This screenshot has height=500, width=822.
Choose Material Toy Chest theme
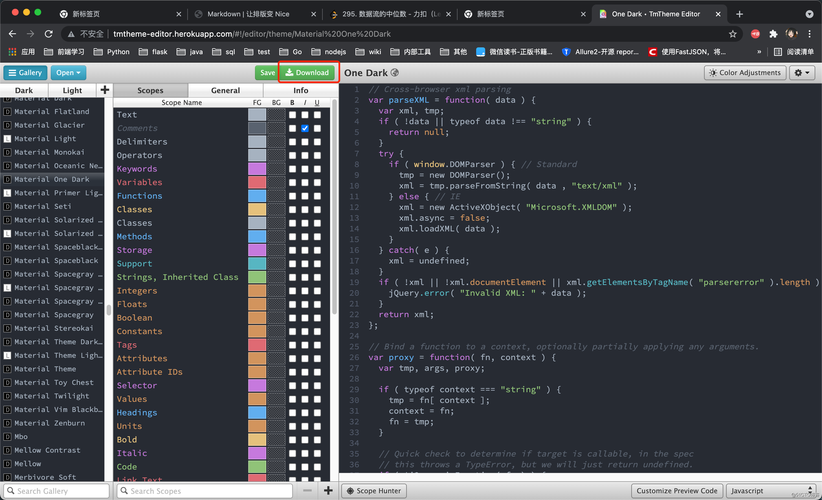pyautogui.click(x=54, y=383)
